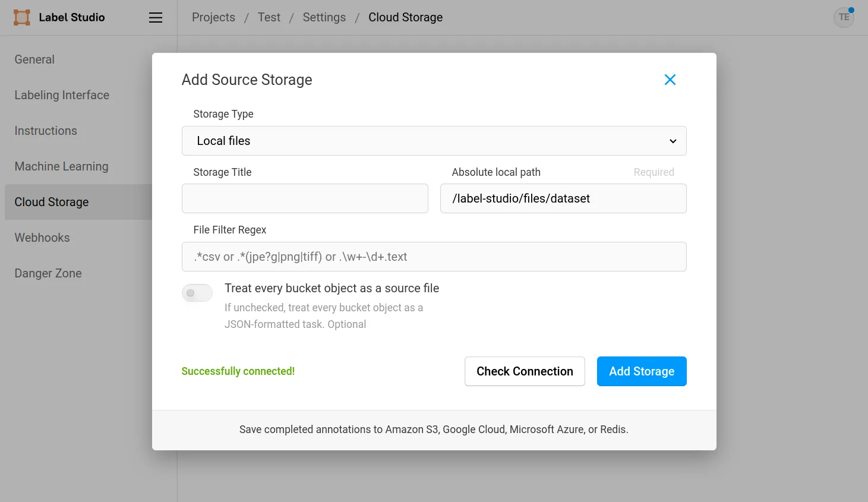
Task: Open the Projects breadcrumb link
Action: click(213, 17)
